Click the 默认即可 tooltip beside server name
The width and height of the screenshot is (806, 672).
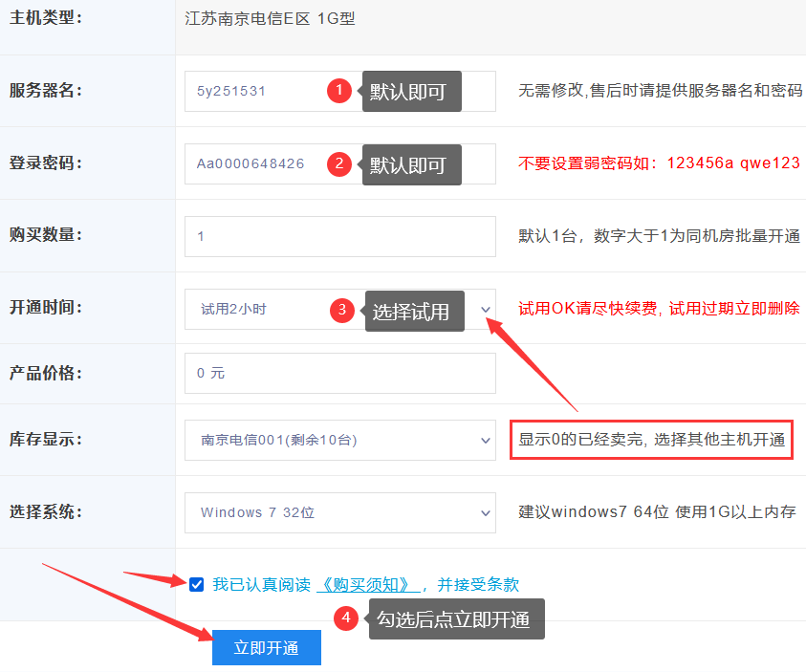point(411,92)
